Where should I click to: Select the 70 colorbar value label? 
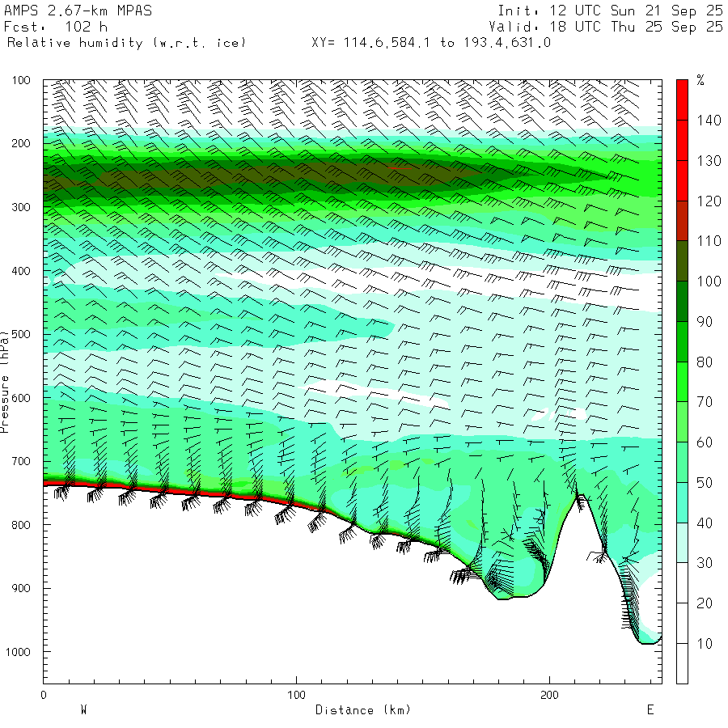tap(705, 402)
